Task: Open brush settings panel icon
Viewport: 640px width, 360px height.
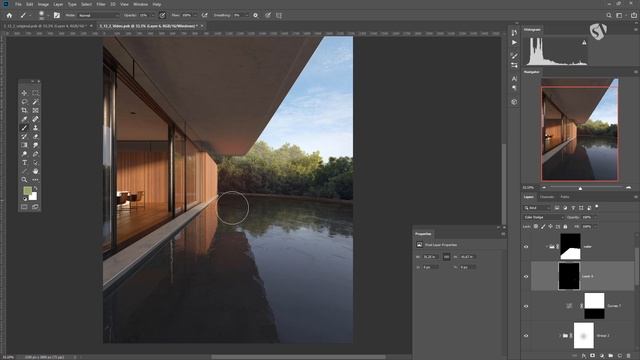Action: tap(57, 15)
